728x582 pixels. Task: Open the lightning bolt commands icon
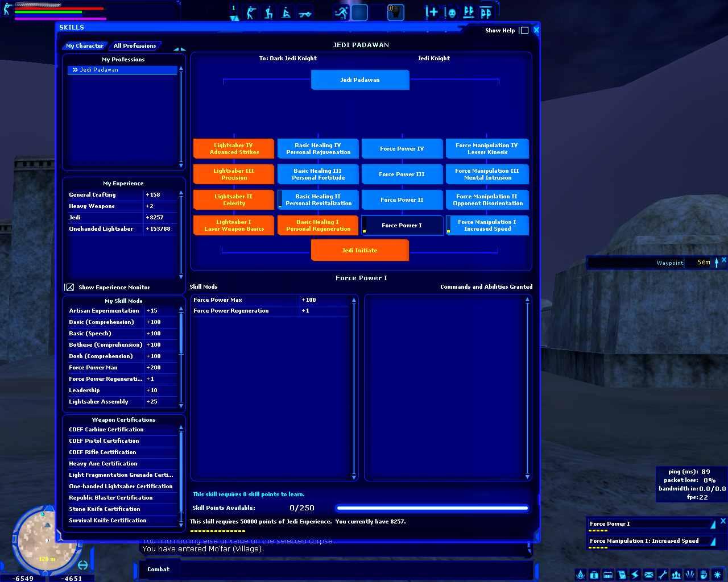[635, 575]
